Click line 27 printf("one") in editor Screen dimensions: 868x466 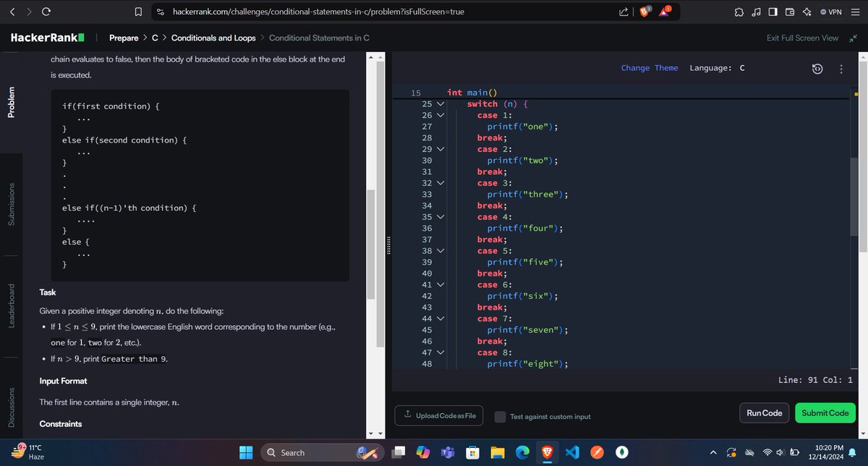(x=522, y=127)
